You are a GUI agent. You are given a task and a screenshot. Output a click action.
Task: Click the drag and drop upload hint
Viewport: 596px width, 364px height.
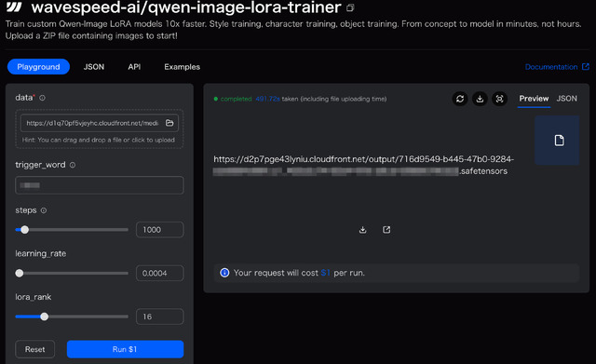[x=99, y=140]
